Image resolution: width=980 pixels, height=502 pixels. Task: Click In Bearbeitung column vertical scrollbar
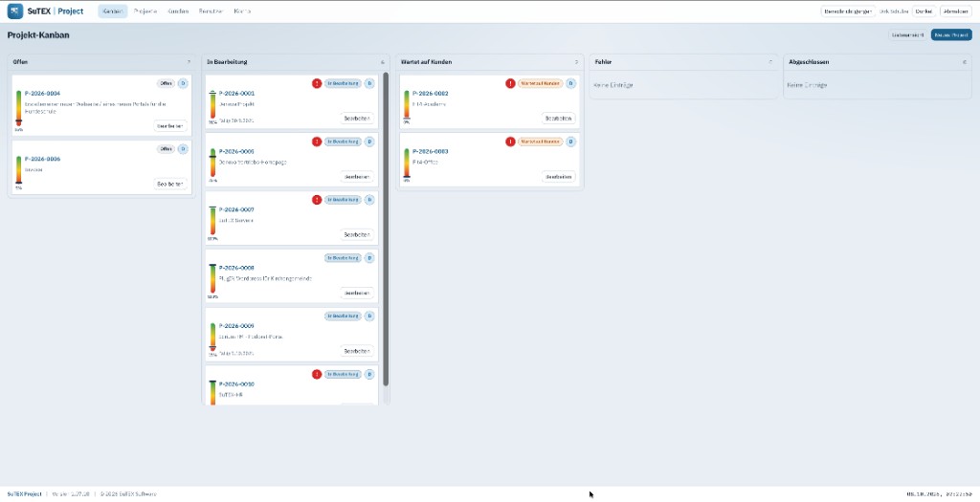click(x=386, y=229)
